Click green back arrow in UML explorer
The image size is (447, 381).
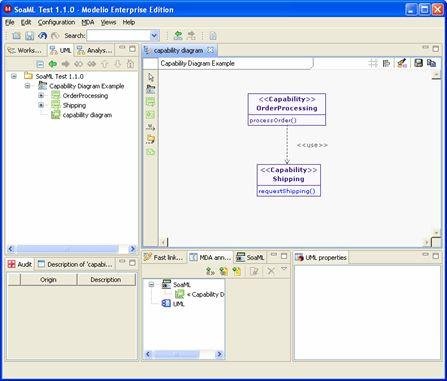click(x=53, y=64)
